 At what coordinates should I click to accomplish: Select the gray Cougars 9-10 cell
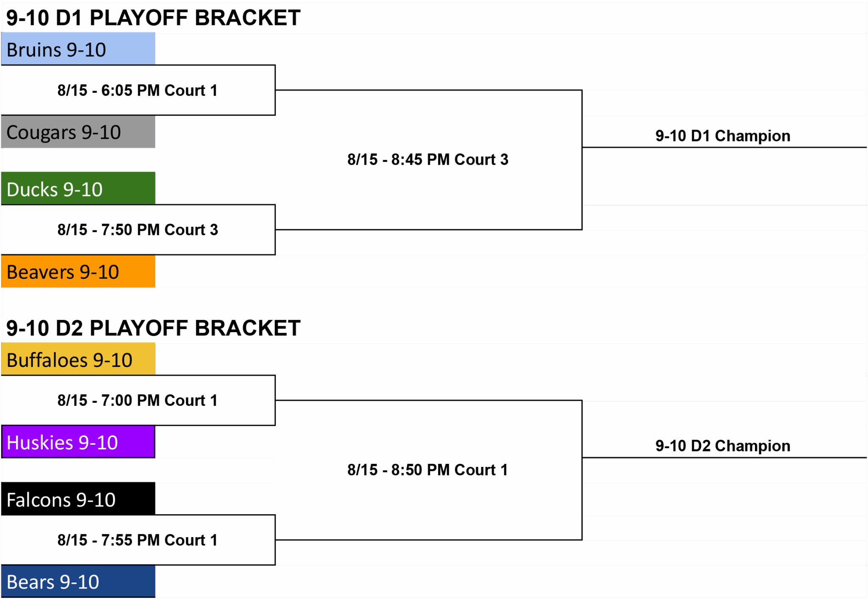(x=78, y=132)
